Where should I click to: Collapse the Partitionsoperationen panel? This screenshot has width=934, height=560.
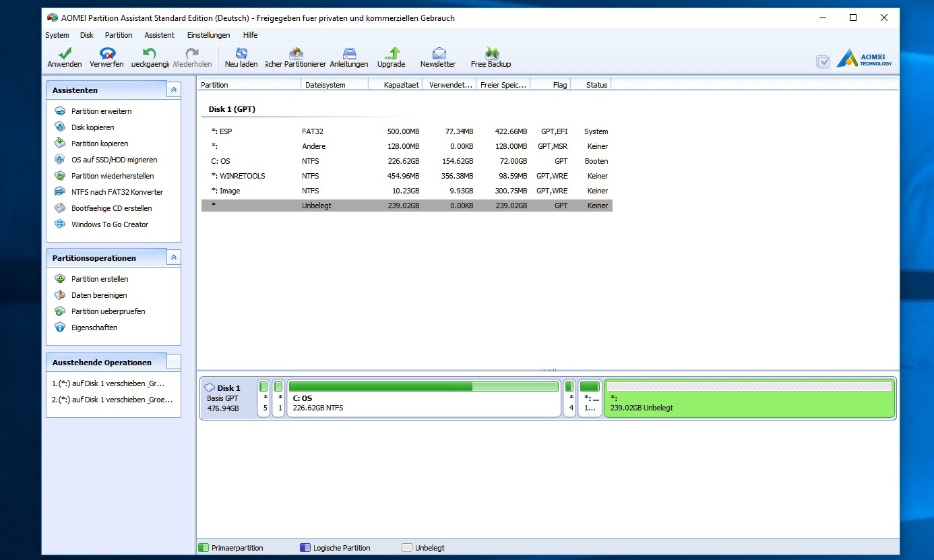click(174, 257)
